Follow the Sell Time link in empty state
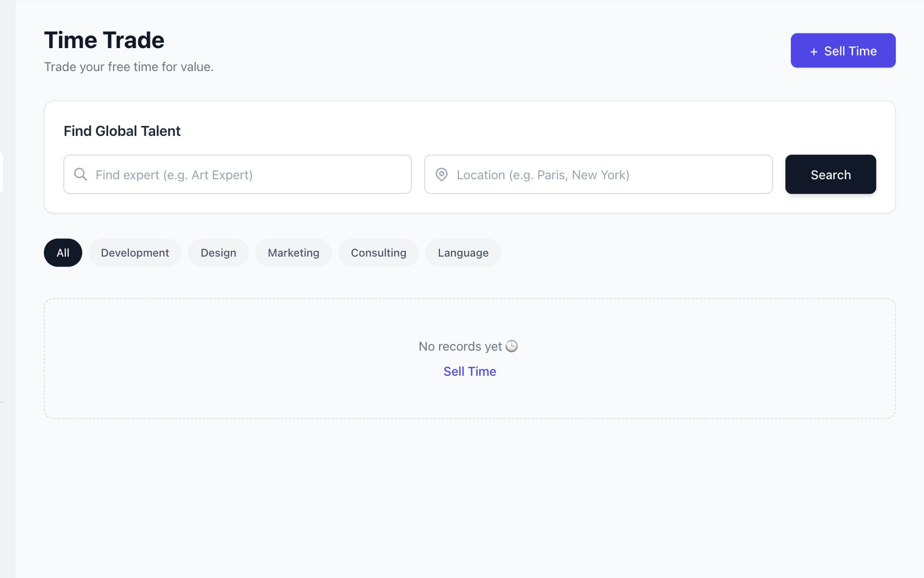The image size is (924, 578). [470, 372]
